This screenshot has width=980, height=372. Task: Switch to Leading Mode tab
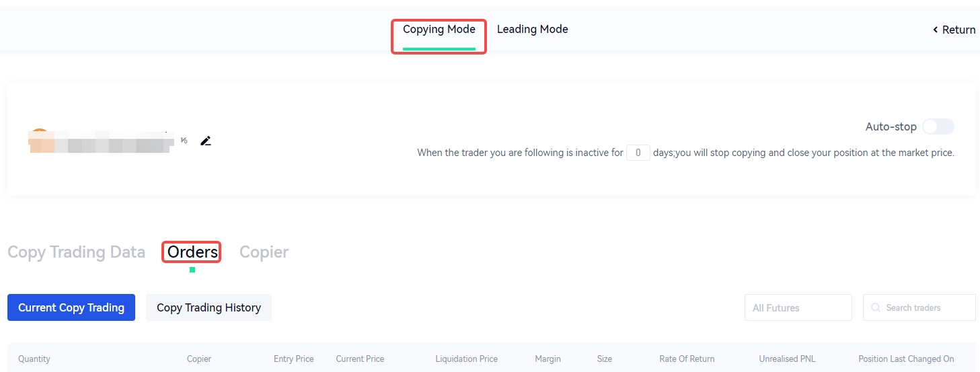(x=532, y=30)
